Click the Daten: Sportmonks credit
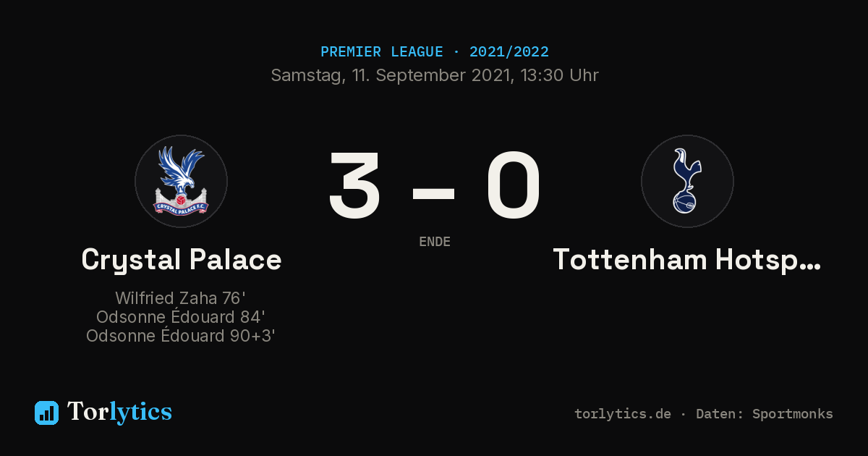 pyautogui.click(x=765, y=414)
